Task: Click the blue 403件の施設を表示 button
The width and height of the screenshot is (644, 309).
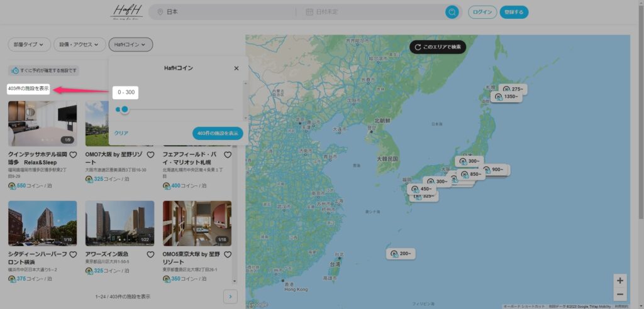Action: click(x=218, y=133)
